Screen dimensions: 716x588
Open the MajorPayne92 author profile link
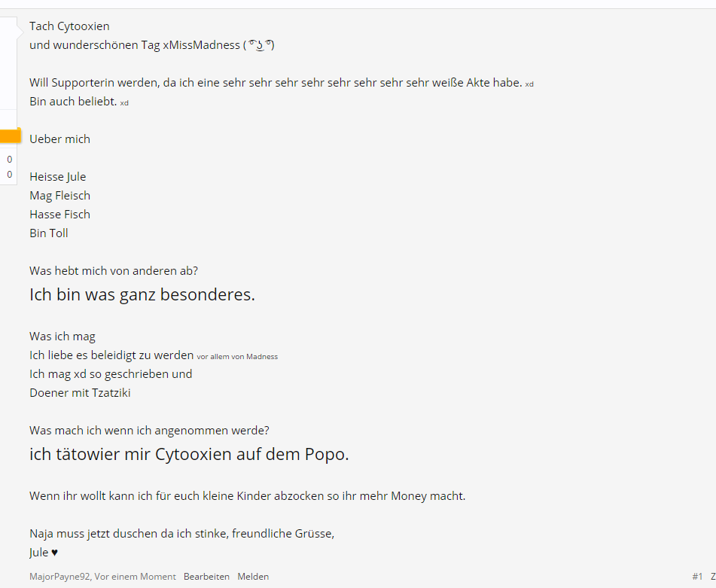point(59,577)
